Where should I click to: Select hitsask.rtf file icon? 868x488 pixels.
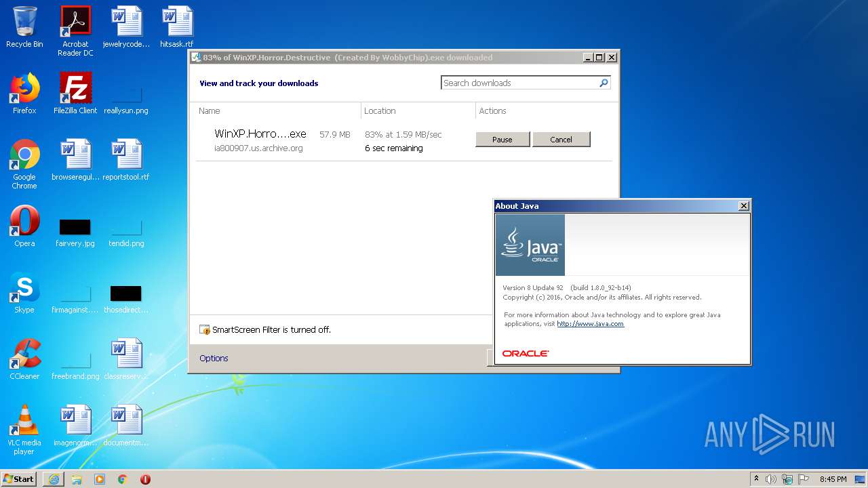[177, 27]
